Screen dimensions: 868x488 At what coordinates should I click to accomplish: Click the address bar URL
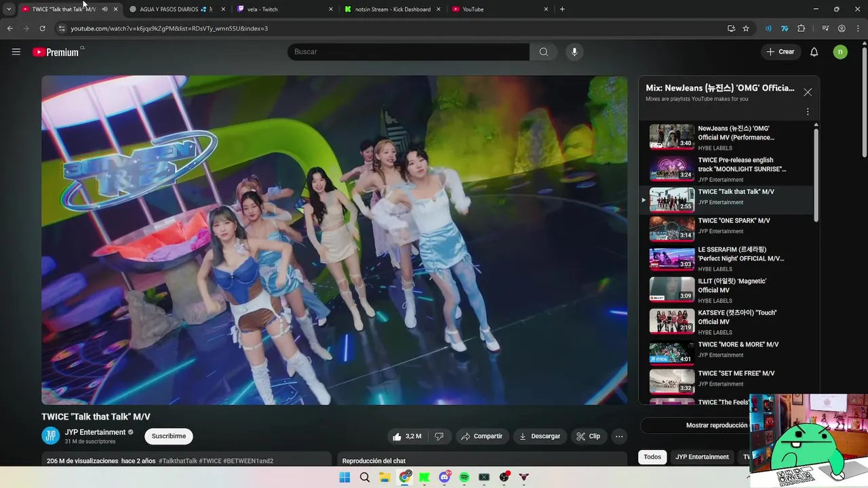[170, 28]
